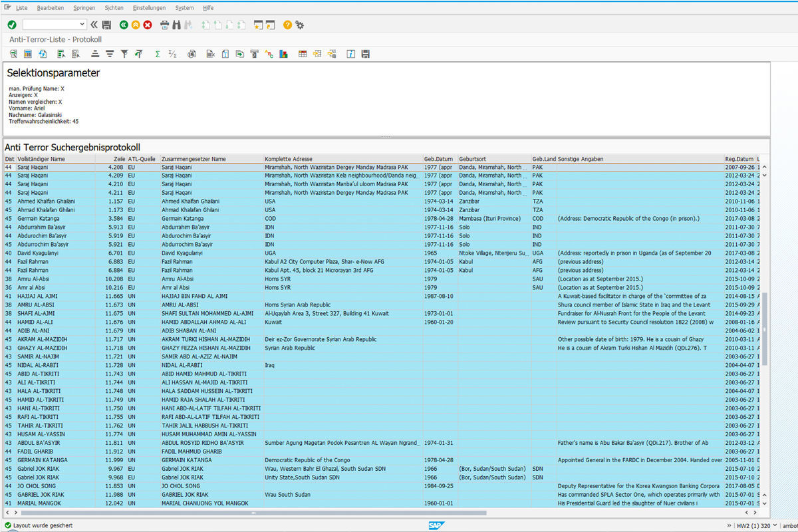
Task: Click the Sort ascending icon
Action: pyautogui.click(x=95, y=54)
